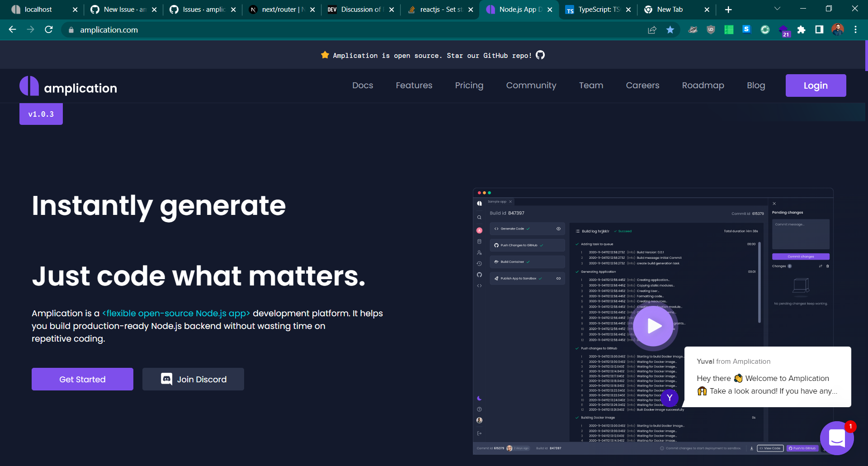Click the site lock icon
Image resolution: width=868 pixels, height=466 pixels.
click(x=71, y=30)
